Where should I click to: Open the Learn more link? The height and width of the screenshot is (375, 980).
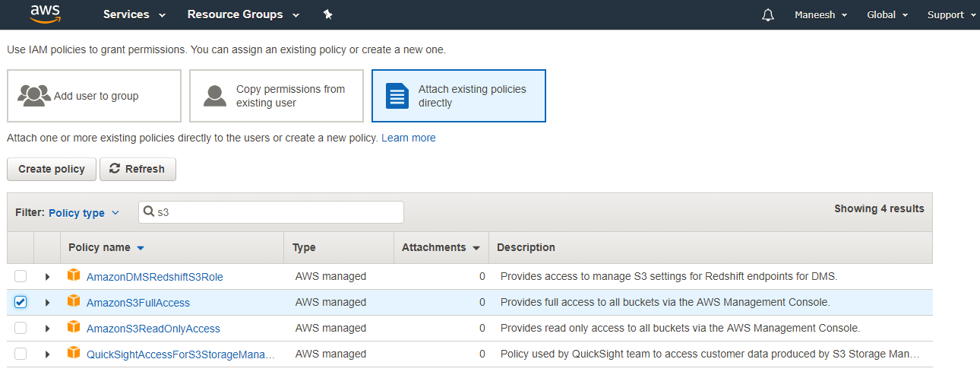tap(409, 138)
